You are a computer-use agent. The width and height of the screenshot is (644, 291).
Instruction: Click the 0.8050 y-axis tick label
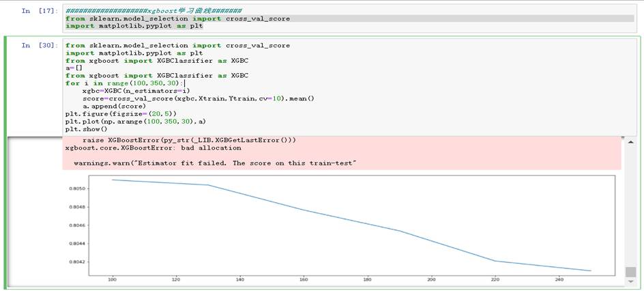[x=77, y=189]
